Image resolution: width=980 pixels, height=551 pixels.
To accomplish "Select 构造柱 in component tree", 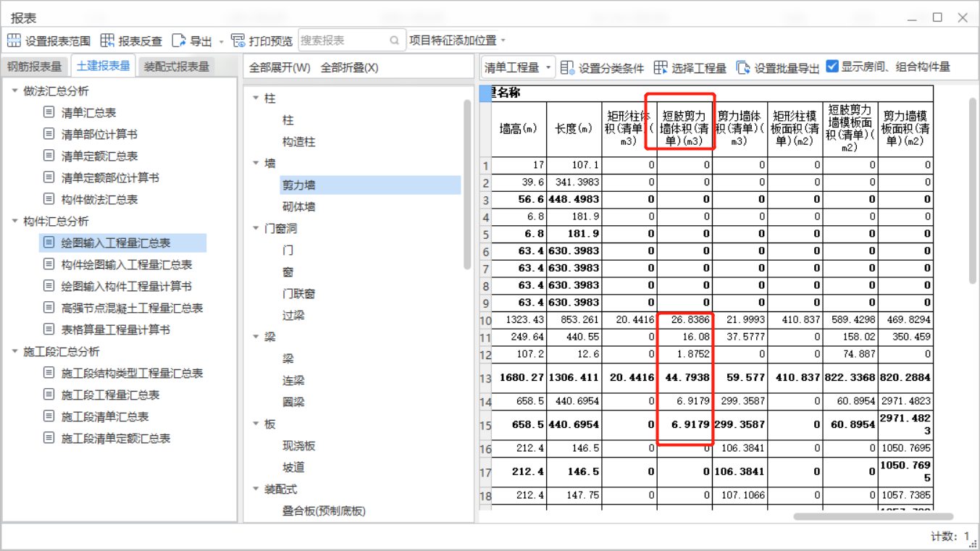I will (299, 141).
